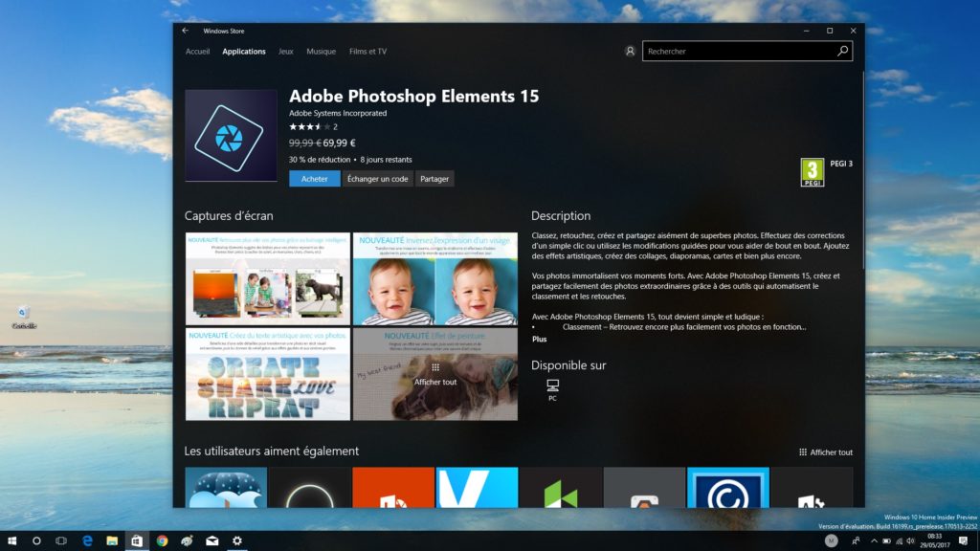The width and height of the screenshot is (980, 551).
Task: Open Settings gear in the taskbar
Action: click(x=237, y=541)
